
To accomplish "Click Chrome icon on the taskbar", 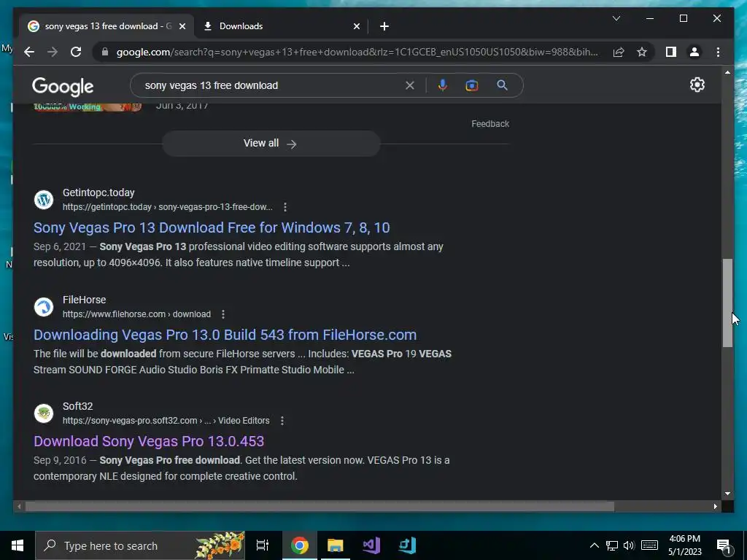I will (x=300, y=545).
